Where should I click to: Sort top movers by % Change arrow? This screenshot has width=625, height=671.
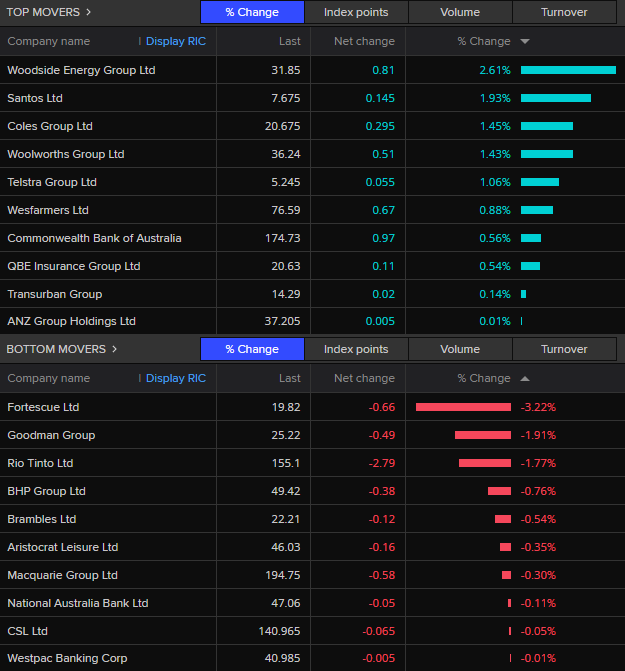tap(525, 42)
